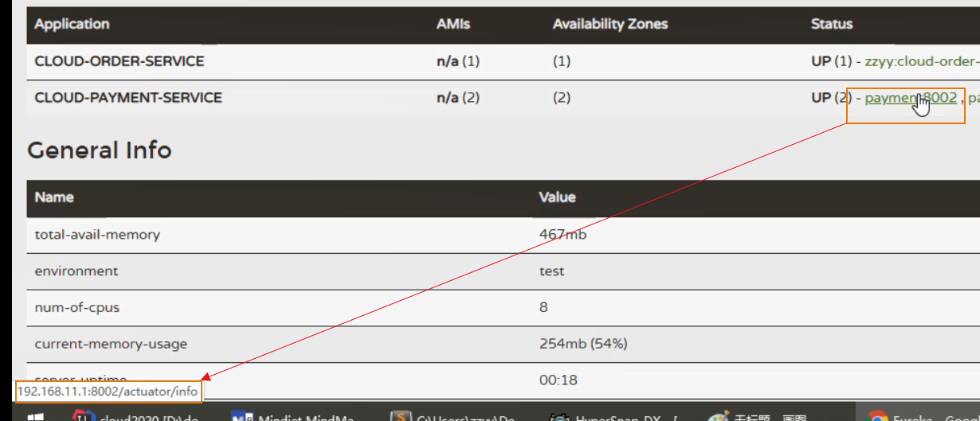Open the zzyy:cloud-order instance link
Screen dimensions: 980x421
pos(921,61)
